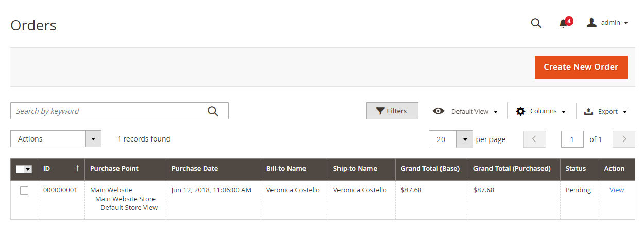
Task: Focus the Search by keyword field
Action: pos(120,111)
